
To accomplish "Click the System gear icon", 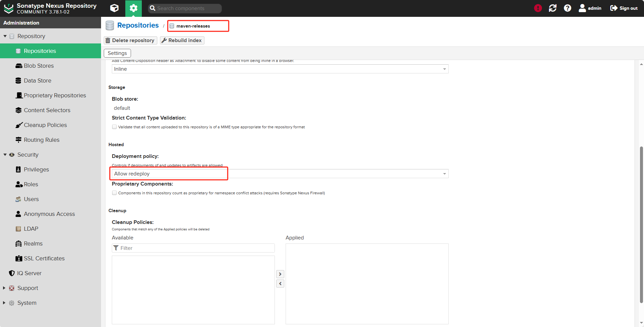I will [12, 303].
